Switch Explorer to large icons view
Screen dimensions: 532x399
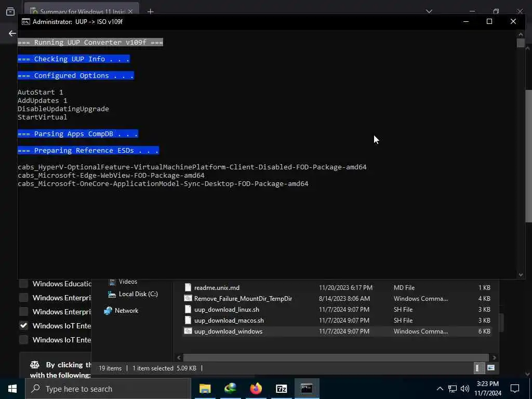tap(490, 368)
